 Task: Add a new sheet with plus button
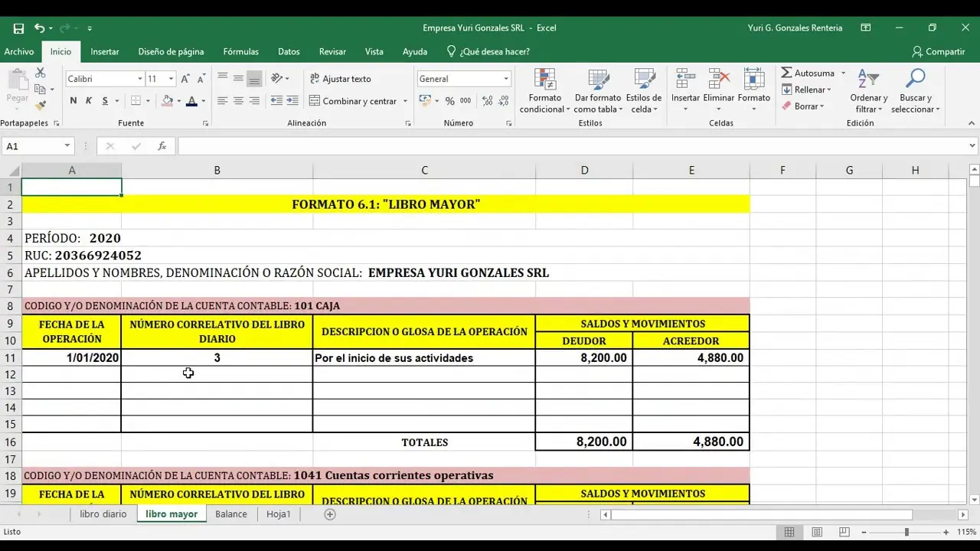tap(330, 514)
